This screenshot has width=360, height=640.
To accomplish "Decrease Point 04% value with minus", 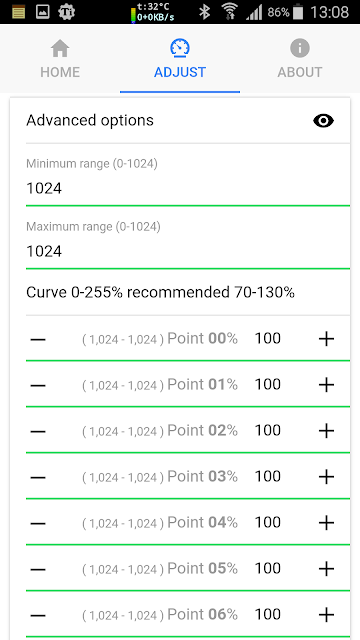I will pos(38,523).
